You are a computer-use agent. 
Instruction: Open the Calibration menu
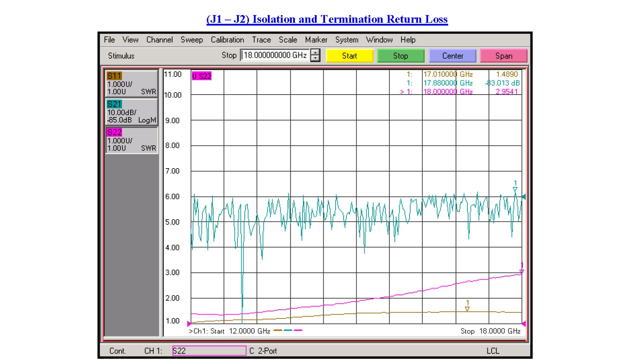227,40
